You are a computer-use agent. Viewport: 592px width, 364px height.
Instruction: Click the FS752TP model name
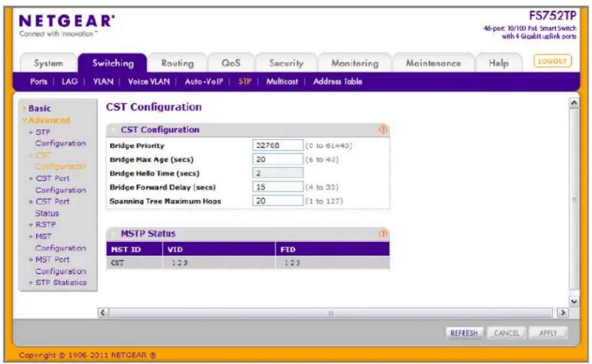pyautogui.click(x=552, y=16)
